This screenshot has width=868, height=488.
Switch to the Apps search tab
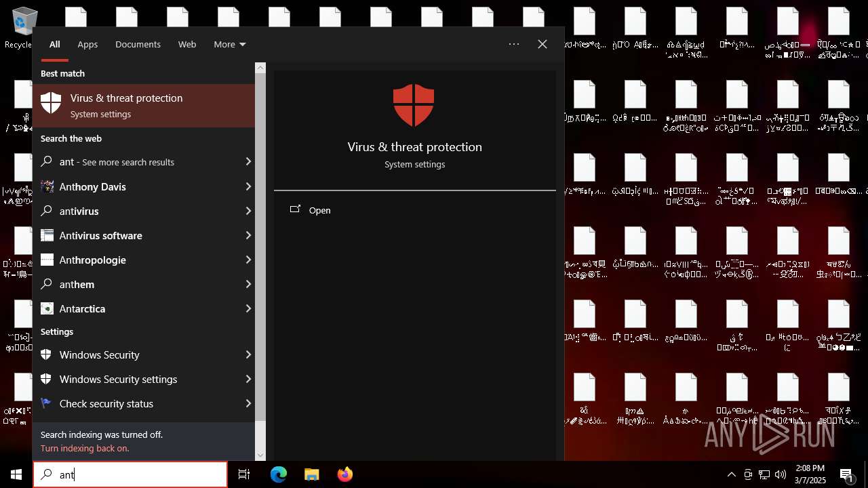(87, 44)
